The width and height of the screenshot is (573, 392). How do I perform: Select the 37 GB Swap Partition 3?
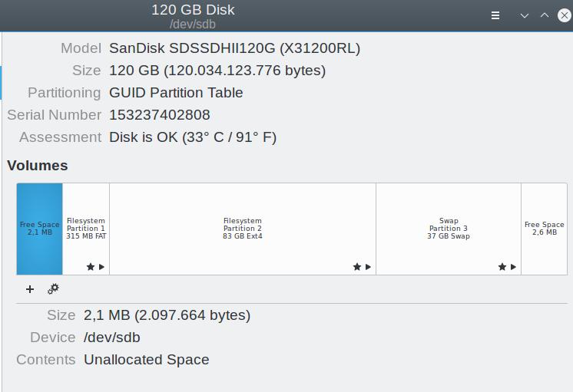click(x=449, y=229)
